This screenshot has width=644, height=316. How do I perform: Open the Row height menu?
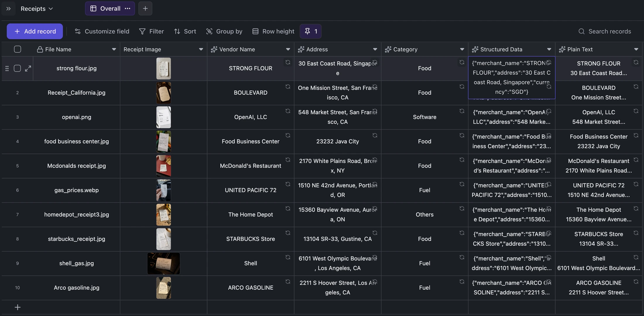point(273,31)
